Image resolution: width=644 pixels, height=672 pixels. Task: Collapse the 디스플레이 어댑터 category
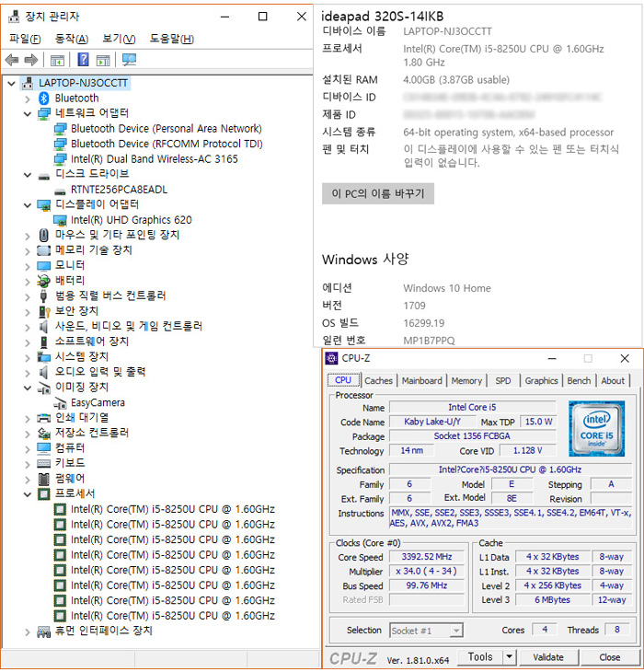(x=28, y=205)
